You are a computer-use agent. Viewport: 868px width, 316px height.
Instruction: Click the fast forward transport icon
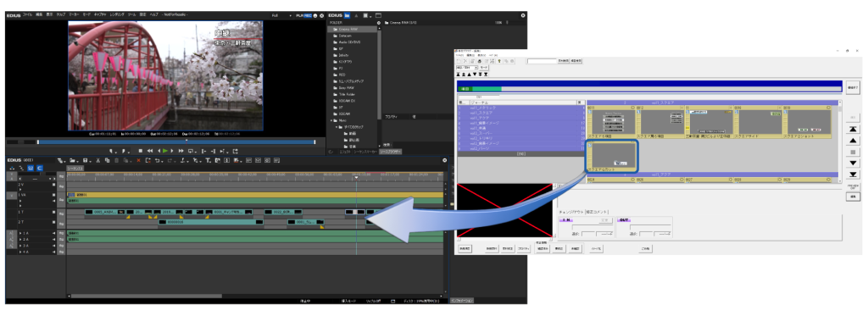(x=181, y=151)
